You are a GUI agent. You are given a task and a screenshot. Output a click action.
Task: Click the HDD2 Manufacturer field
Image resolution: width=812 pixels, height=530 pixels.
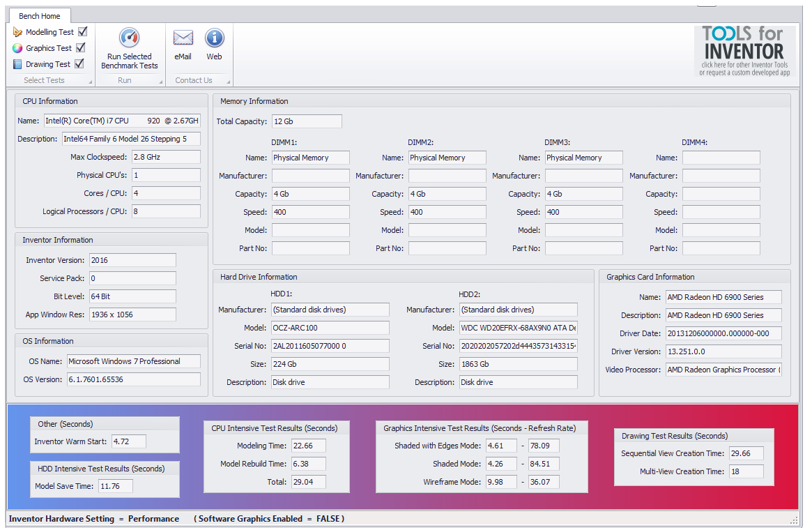tap(519, 310)
